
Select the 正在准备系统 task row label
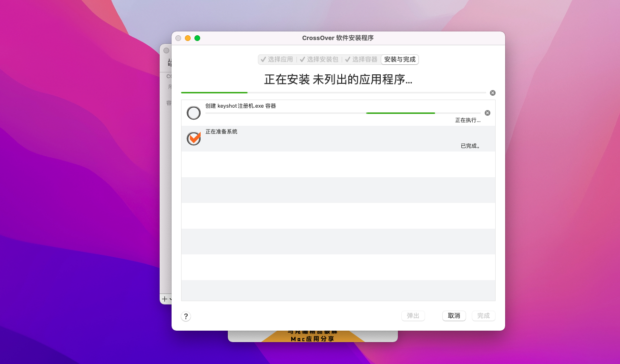(221, 131)
